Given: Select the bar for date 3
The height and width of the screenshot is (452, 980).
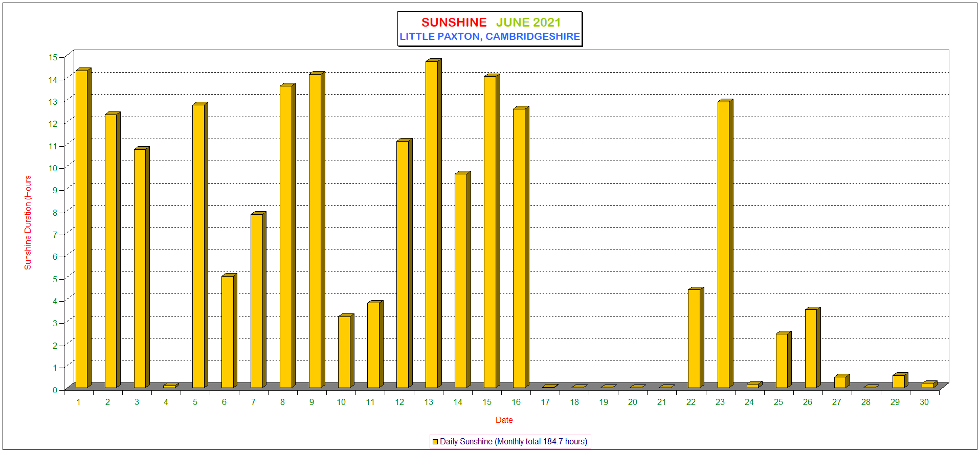Looking at the screenshot, I should (x=142, y=267).
